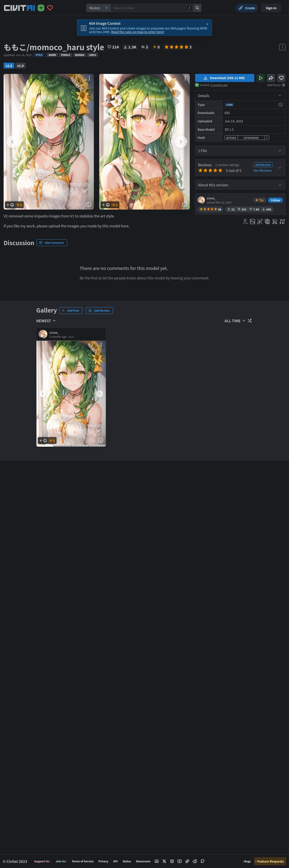Click Add Post in Gallery

click(x=71, y=310)
